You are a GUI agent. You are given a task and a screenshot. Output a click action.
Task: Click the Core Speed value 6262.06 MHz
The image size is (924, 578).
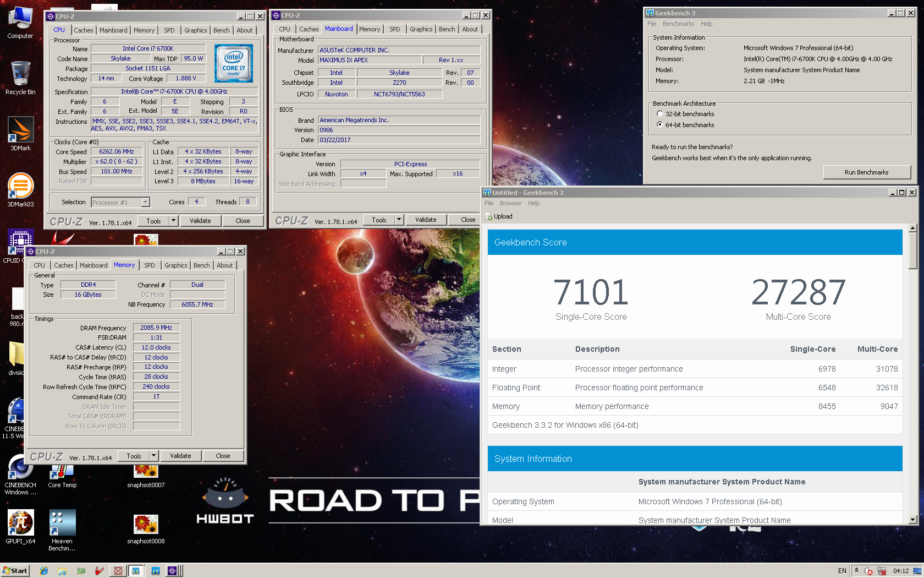coord(117,151)
